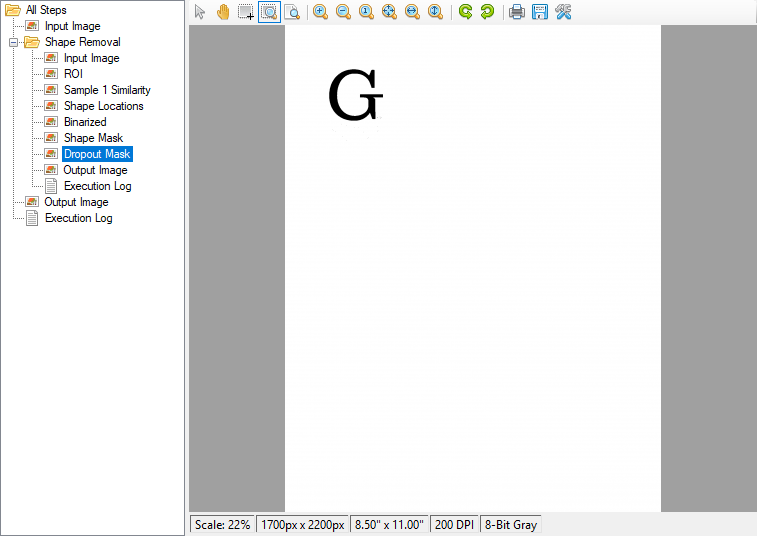757x536 pixels.
Task: Click the fit to height icon
Action: tap(435, 12)
